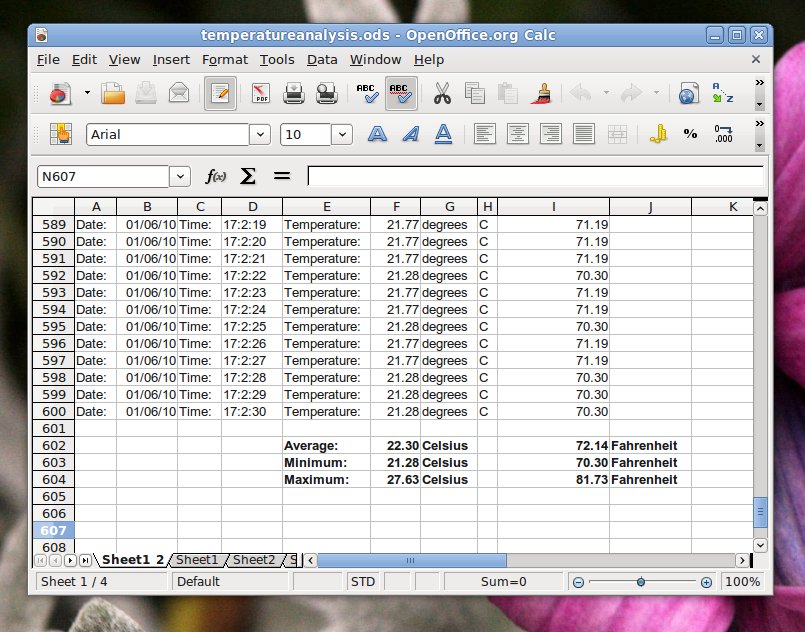Toggle italic formatting for selection
The image size is (805, 632).
[x=411, y=133]
